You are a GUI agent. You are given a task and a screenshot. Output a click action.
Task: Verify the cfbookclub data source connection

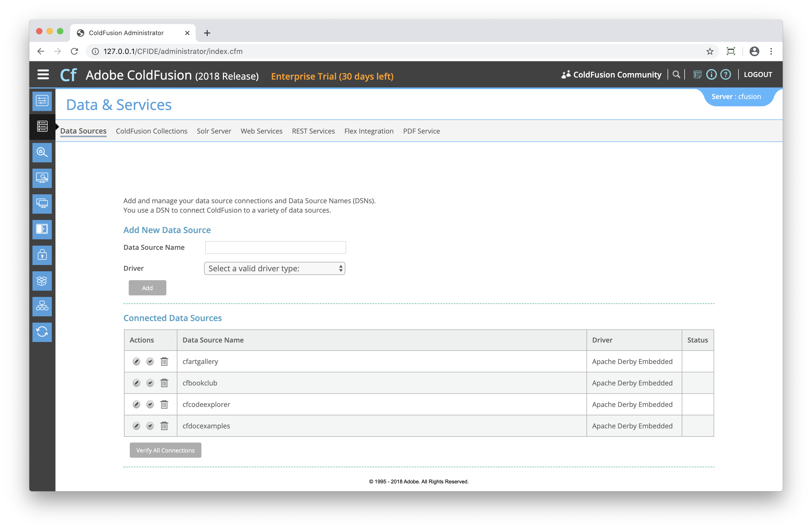pyautogui.click(x=150, y=383)
